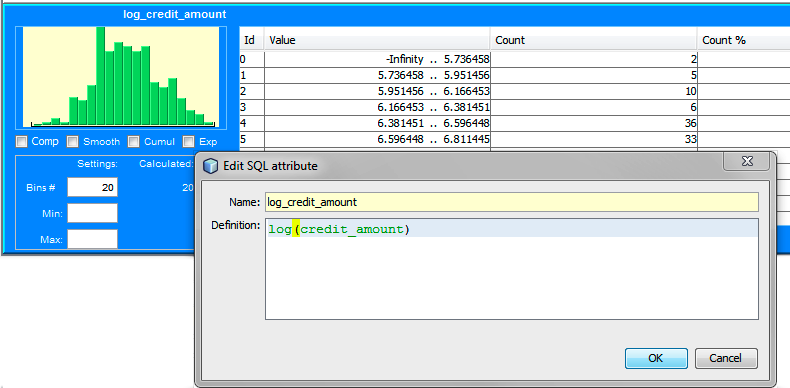The width and height of the screenshot is (790, 388).
Task: Enable the Exp checkbox
Action: tap(188, 142)
